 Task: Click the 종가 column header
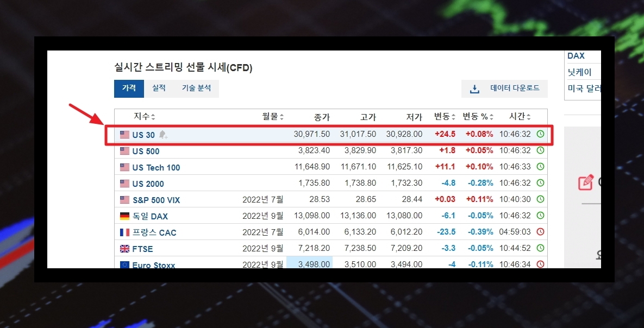click(322, 117)
